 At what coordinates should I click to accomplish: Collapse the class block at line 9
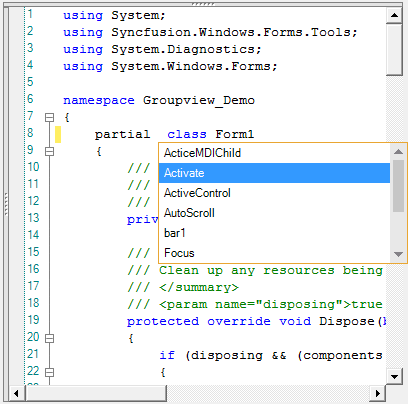tap(49, 152)
